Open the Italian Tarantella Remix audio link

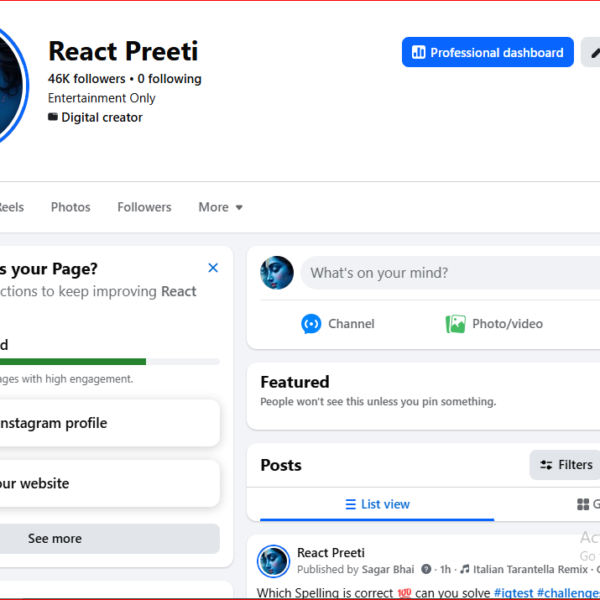[530, 569]
